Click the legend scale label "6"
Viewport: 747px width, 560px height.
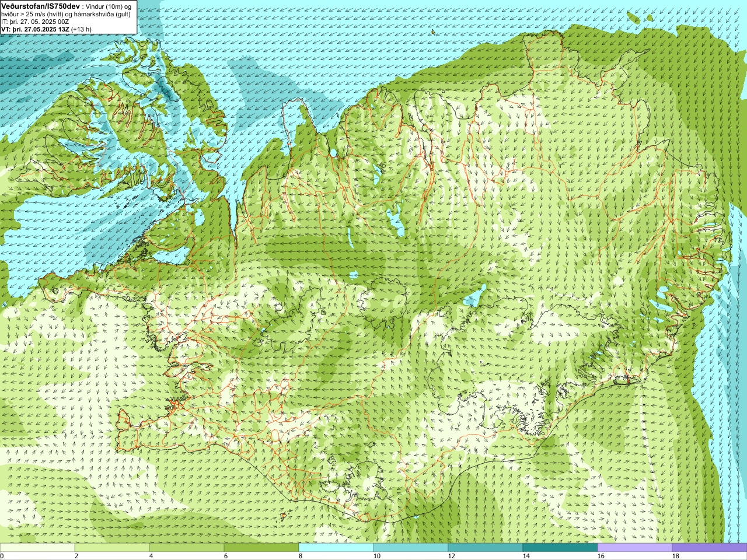tap(226, 556)
